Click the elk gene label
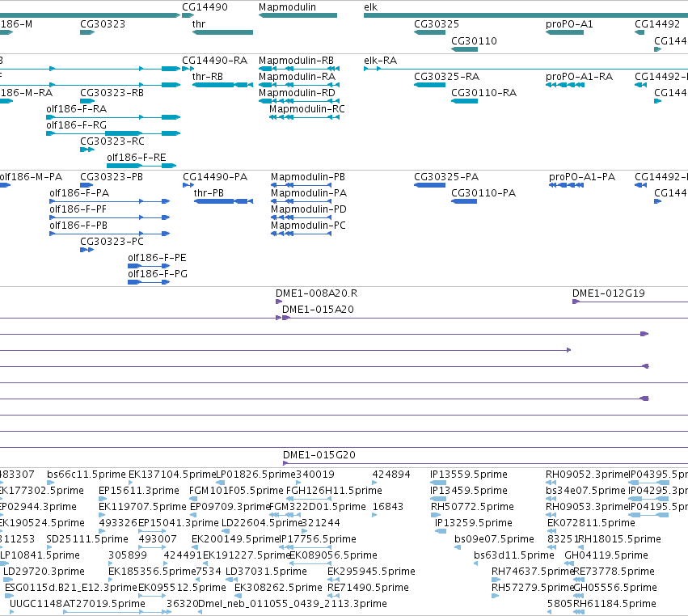This screenshot has height=616, width=688. click(370, 7)
